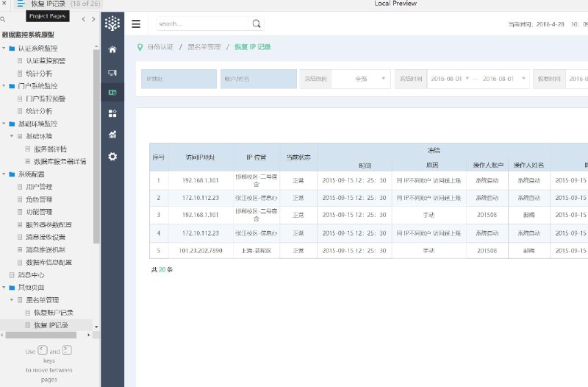The width and height of the screenshot is (588, 387).
Task: Open 消息中心 page in tree
Action: (x=31, y=274)
